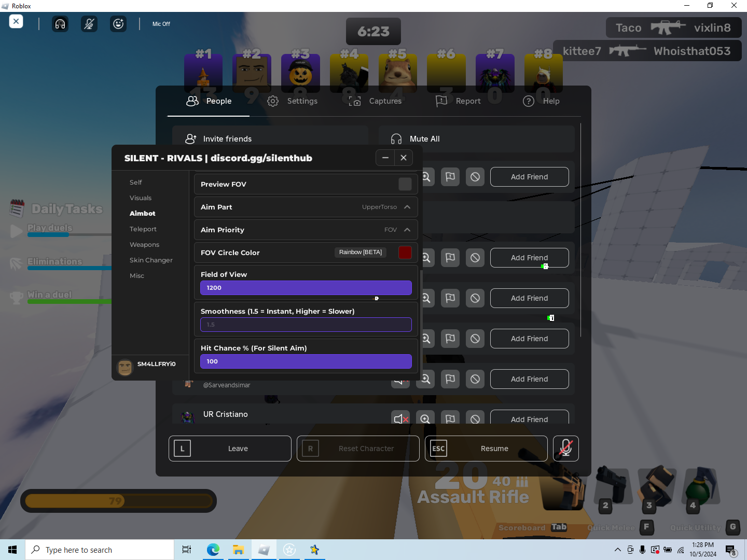Mute UR Cristiano's voice
Viewport: 747px width, 560px height.
pyautogui.click(x=400, y=417)
